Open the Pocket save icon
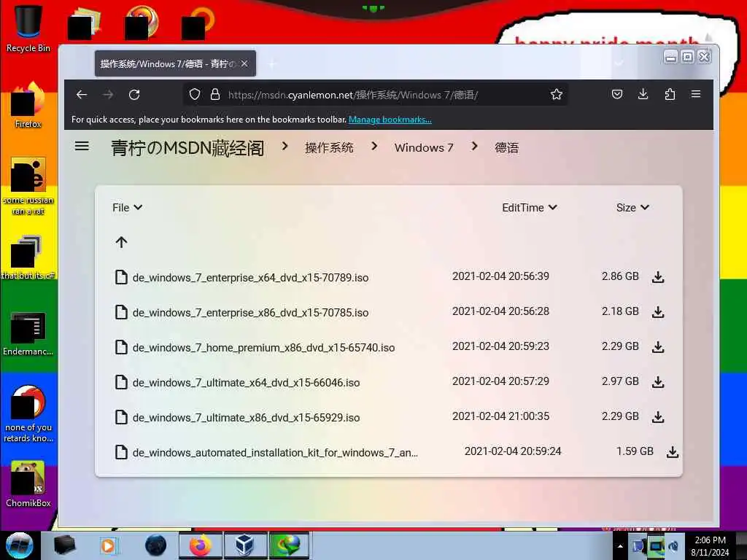This screenshot has height=560, width=747. click(617, 94)
